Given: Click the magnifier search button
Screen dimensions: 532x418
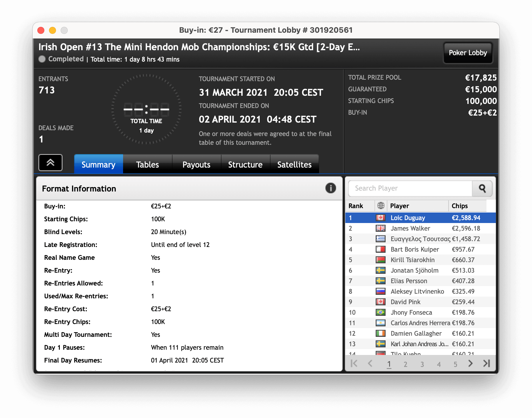Looking at the screenshot, I should 482,189.
